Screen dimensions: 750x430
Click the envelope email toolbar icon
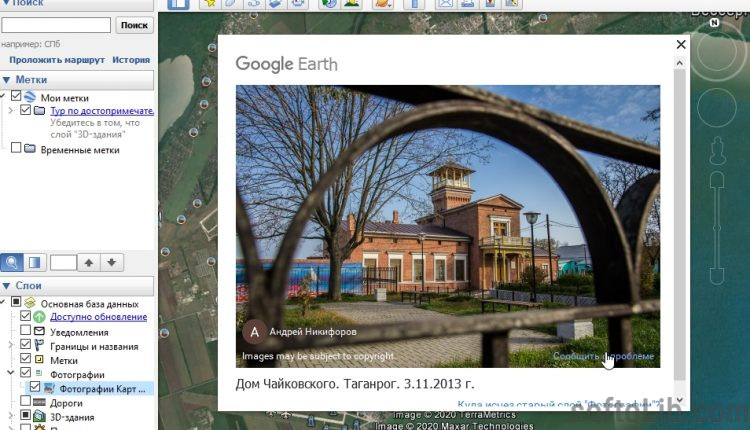pos(445,4)
